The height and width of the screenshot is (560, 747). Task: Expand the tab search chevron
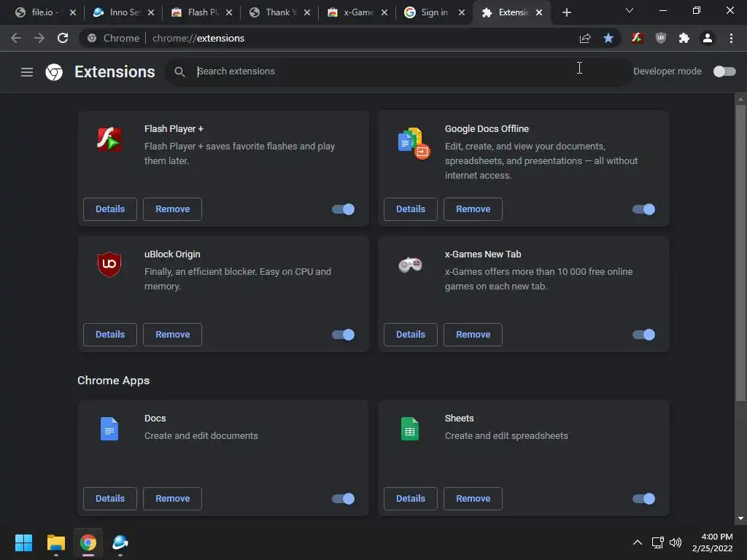coord(630,10)
